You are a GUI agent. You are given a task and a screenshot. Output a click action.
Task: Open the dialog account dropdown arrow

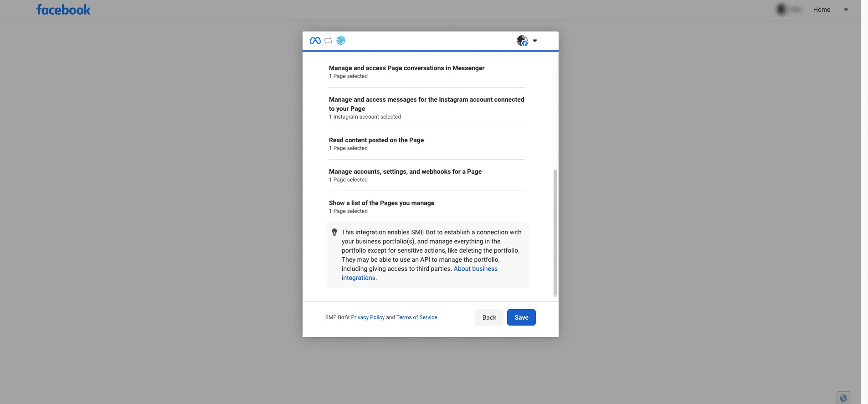click(x=535, y=41)
